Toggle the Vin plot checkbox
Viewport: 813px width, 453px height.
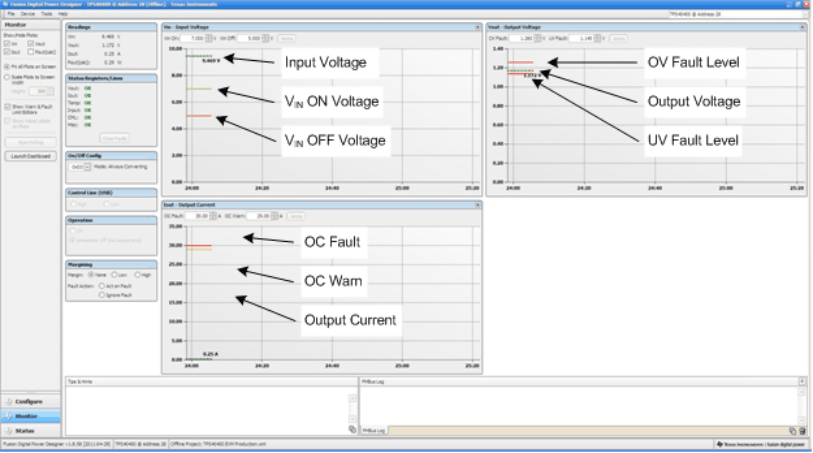pyautogui.click(x=8, y=45)
